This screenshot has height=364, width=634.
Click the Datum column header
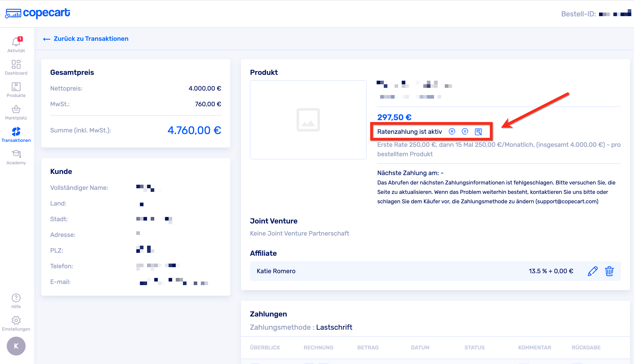(420, 347)
